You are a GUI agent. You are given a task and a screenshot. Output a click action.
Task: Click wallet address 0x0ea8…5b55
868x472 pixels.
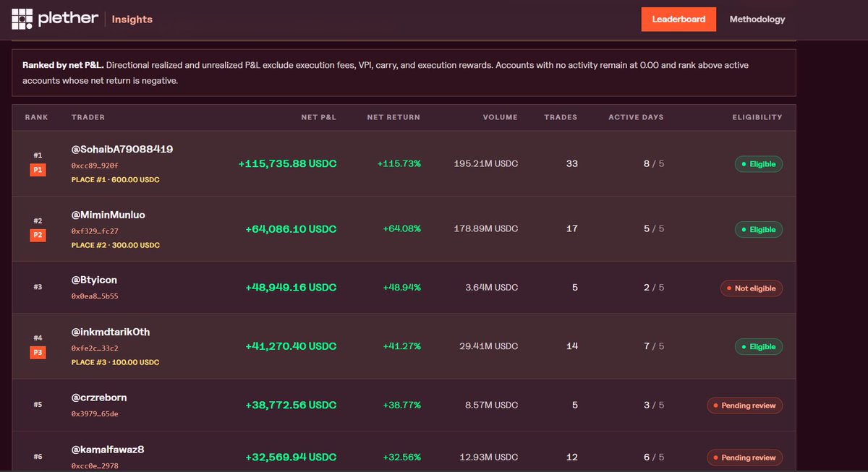click(x=94, y=296)
